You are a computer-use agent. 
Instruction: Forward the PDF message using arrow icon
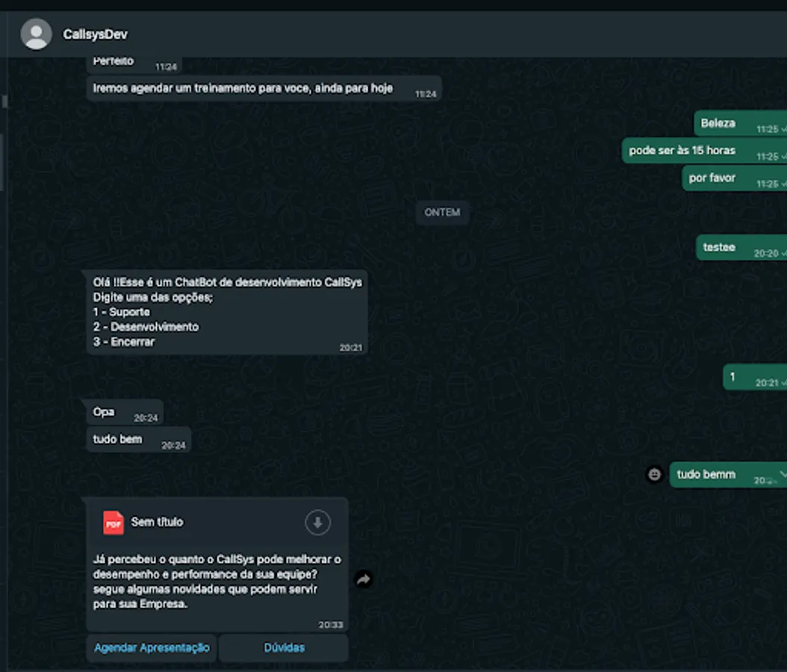[364, 579]
